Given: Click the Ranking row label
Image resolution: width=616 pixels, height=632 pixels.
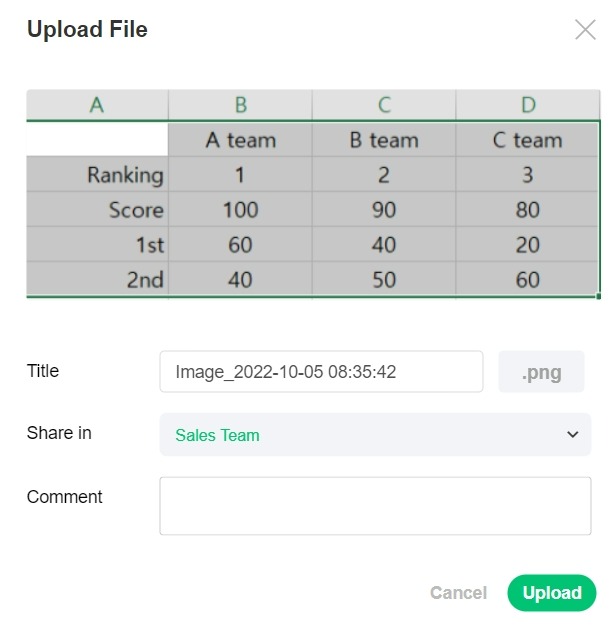Looking at the screenshot, I should point(125,175).
